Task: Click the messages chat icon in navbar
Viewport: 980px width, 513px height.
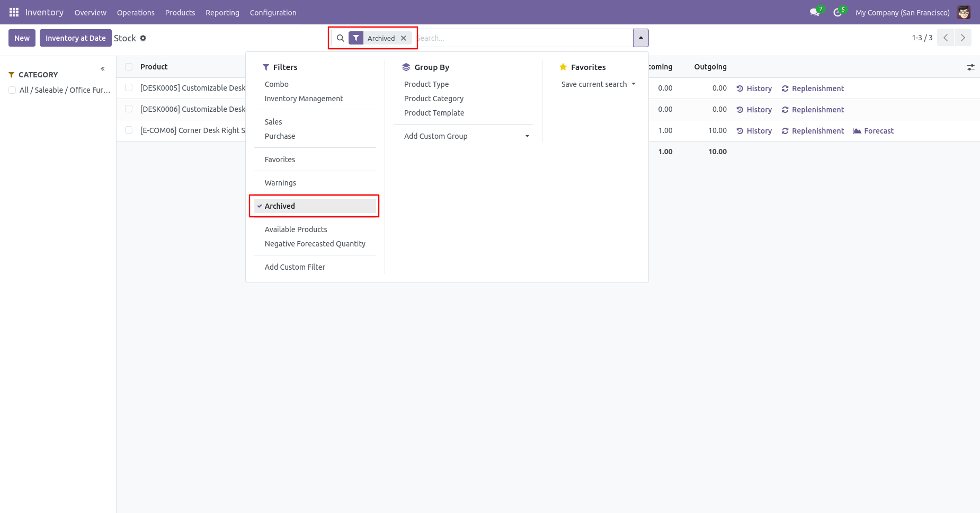Action: 814,12
